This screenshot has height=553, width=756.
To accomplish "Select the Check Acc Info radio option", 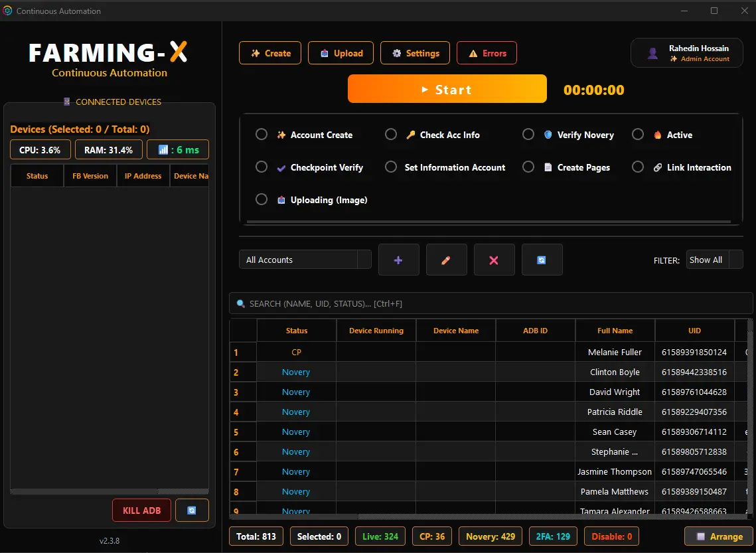I will [x=391, y=134].
